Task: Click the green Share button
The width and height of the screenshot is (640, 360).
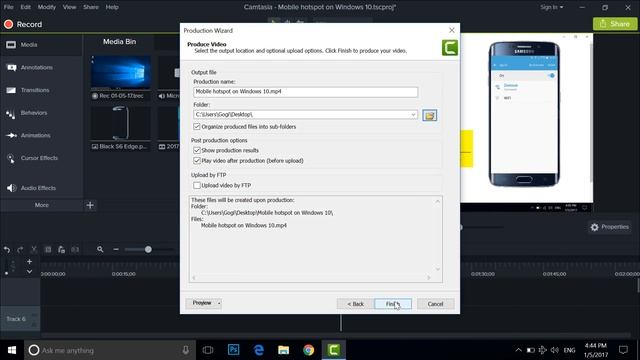Action: (615, 24)
